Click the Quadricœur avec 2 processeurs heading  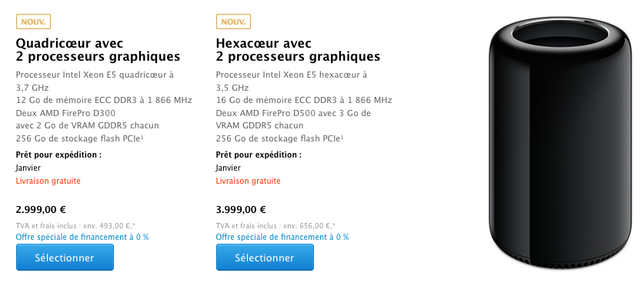tap(98, 50)
